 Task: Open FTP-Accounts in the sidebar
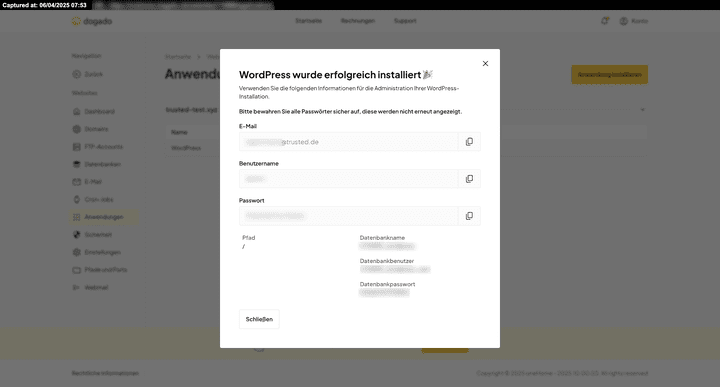(98, 147)
